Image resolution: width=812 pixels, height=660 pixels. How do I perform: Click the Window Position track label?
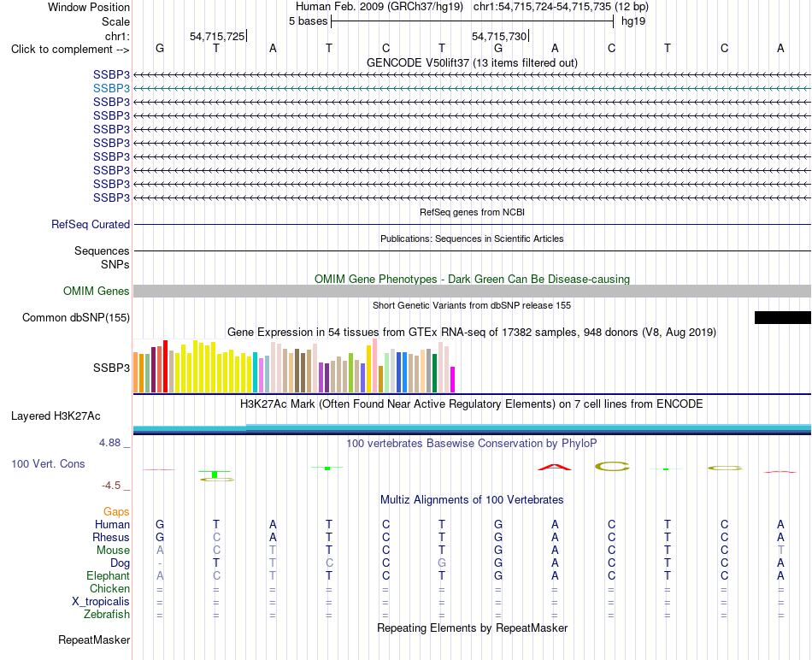pos(89,7)
